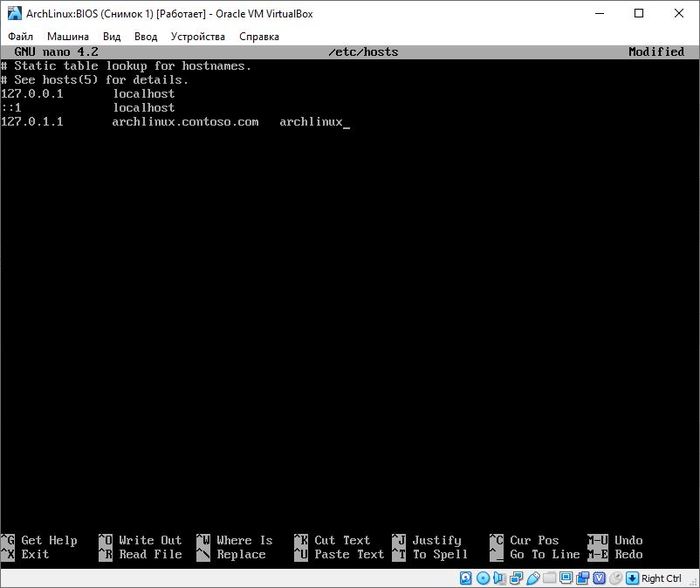The height and width of the screenshot is (588, 700).
Task: Click the virtualization features V icon
Action: (599, 578)
